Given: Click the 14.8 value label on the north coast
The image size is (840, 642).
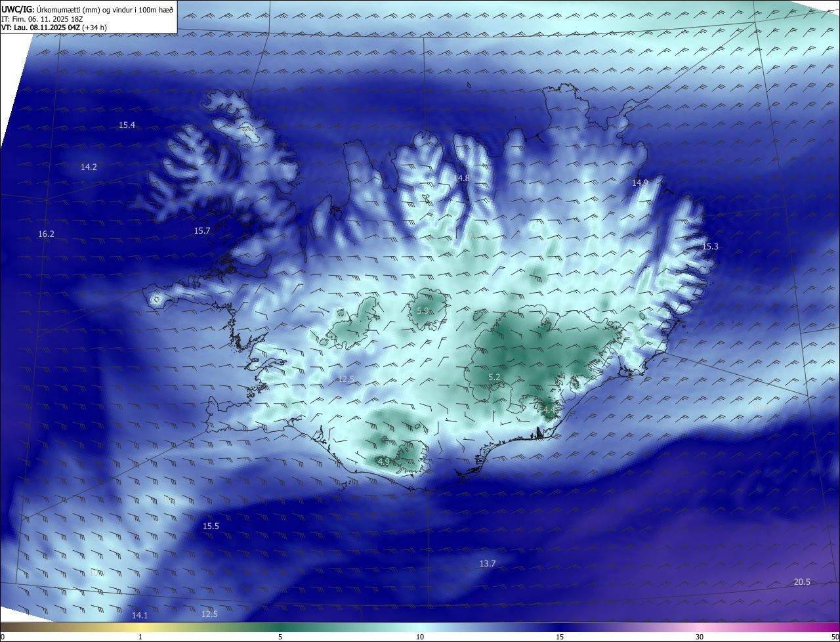Looking at the screenshot, I should [462, 178].
